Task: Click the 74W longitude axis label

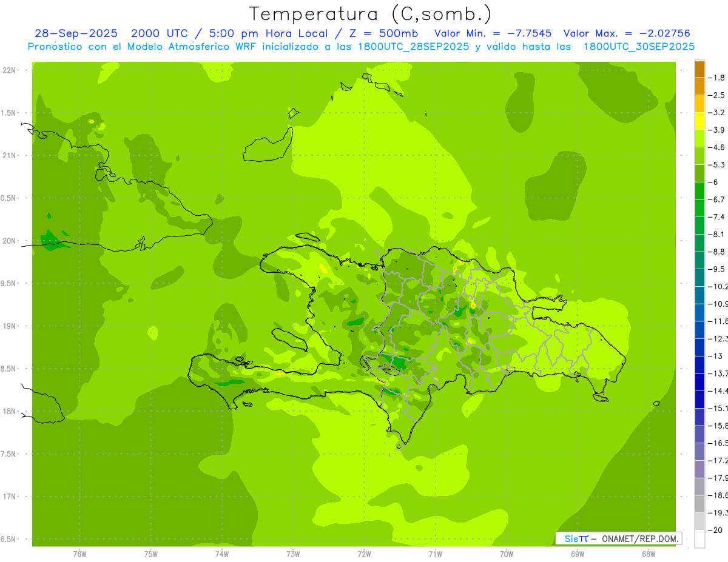Action: 222,554
